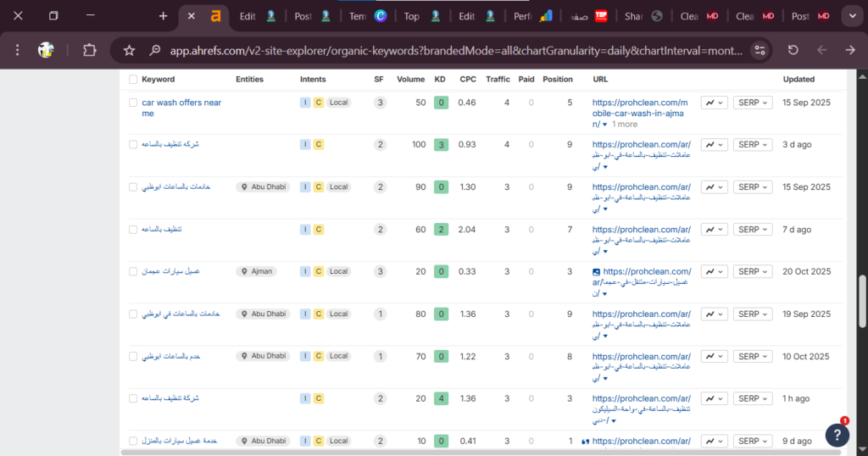Click the help question mark bubble
The width and height of the screenshot is (868, 456).
coord(837,434)
